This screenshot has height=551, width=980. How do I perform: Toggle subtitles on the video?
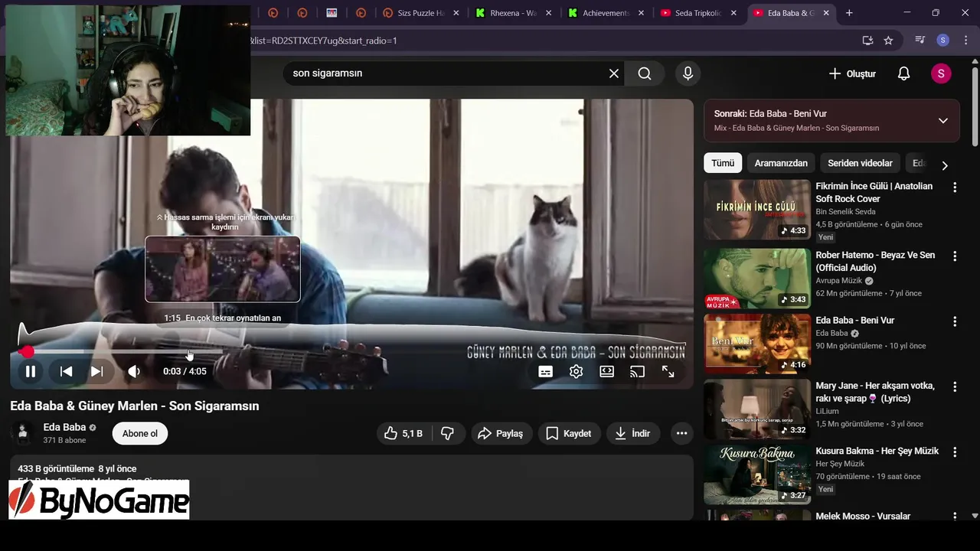[545, 371]
